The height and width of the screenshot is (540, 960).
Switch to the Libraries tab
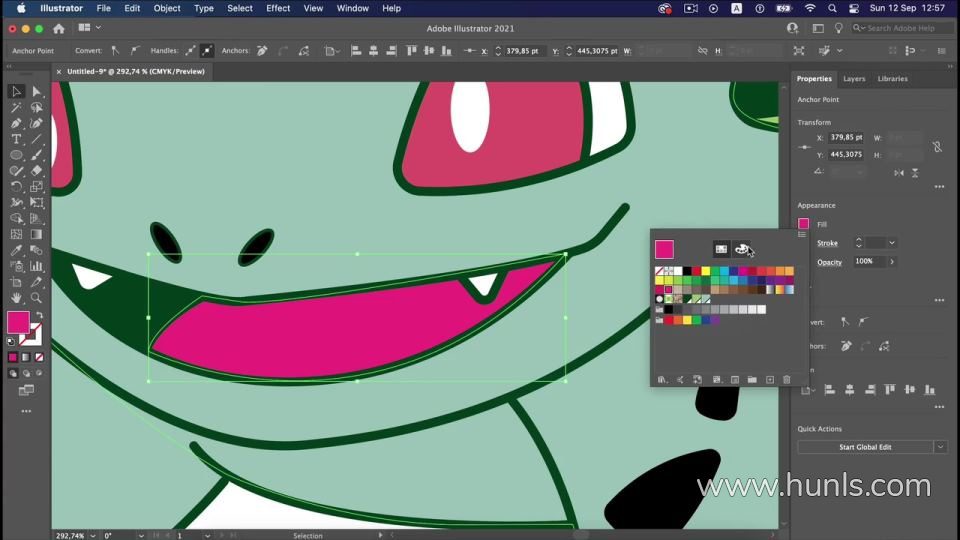pos(893,78)
